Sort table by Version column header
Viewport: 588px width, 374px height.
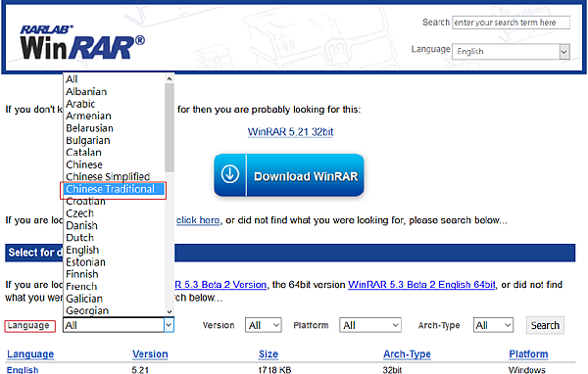[x=150, y=354]
